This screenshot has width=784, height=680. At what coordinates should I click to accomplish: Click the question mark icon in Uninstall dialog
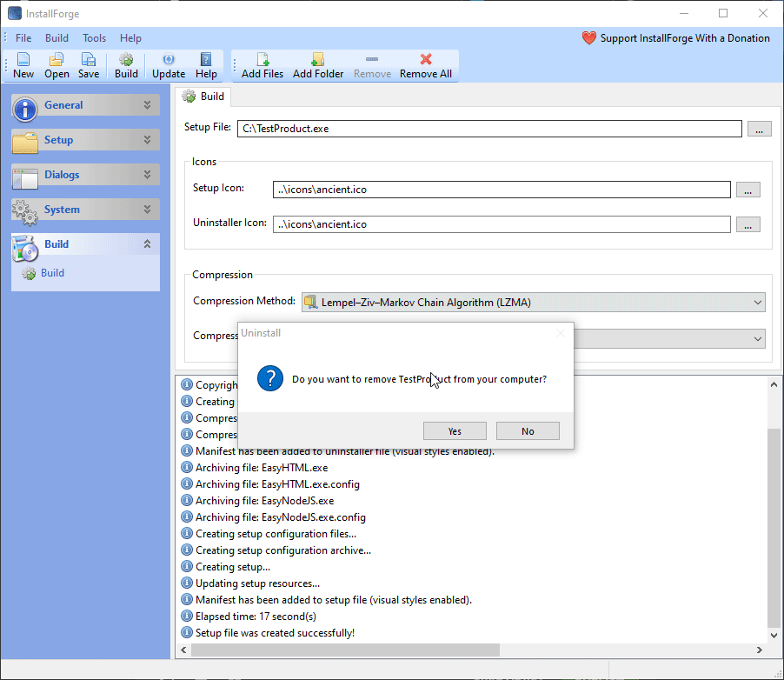270,378
